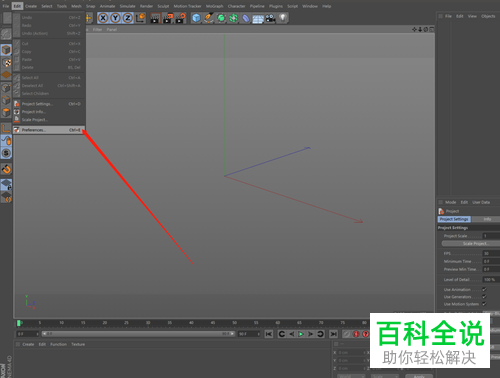Viewport: 500px width, 378px height.
Task: Toggle the Z axis lock icon
Action: click(x=127, y=18)
